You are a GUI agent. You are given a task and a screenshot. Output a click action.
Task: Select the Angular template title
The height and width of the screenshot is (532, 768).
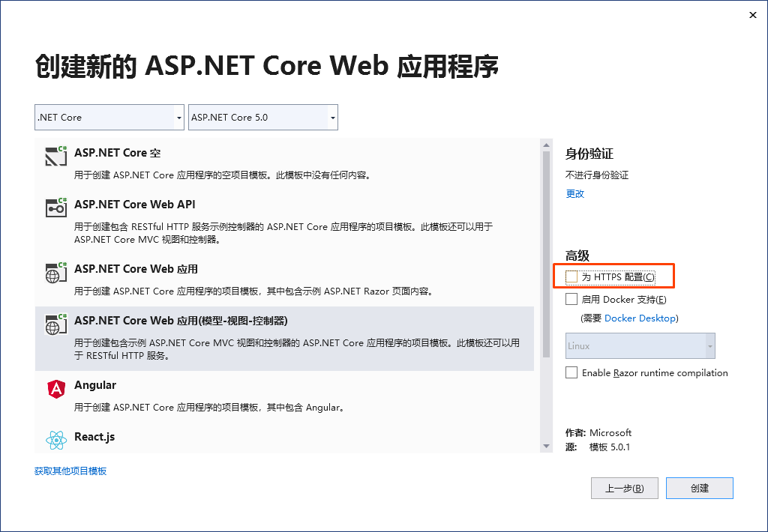(95, 385)
